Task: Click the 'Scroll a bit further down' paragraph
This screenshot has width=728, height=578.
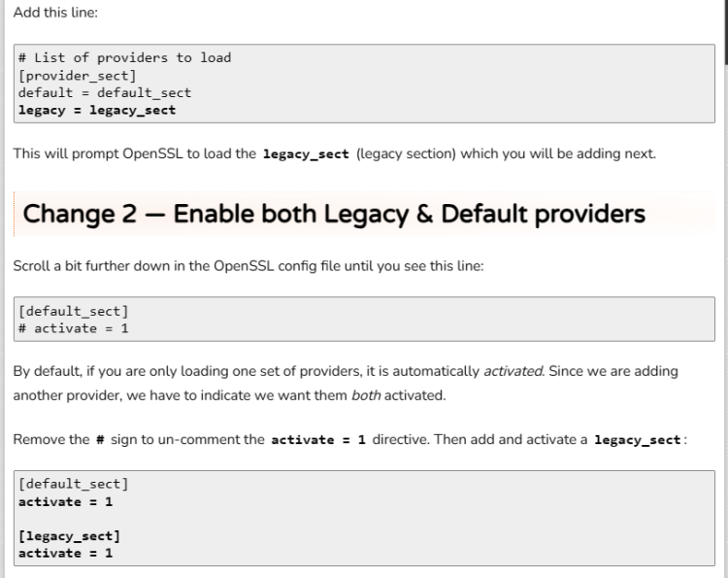Action: (x=248, y=266)
